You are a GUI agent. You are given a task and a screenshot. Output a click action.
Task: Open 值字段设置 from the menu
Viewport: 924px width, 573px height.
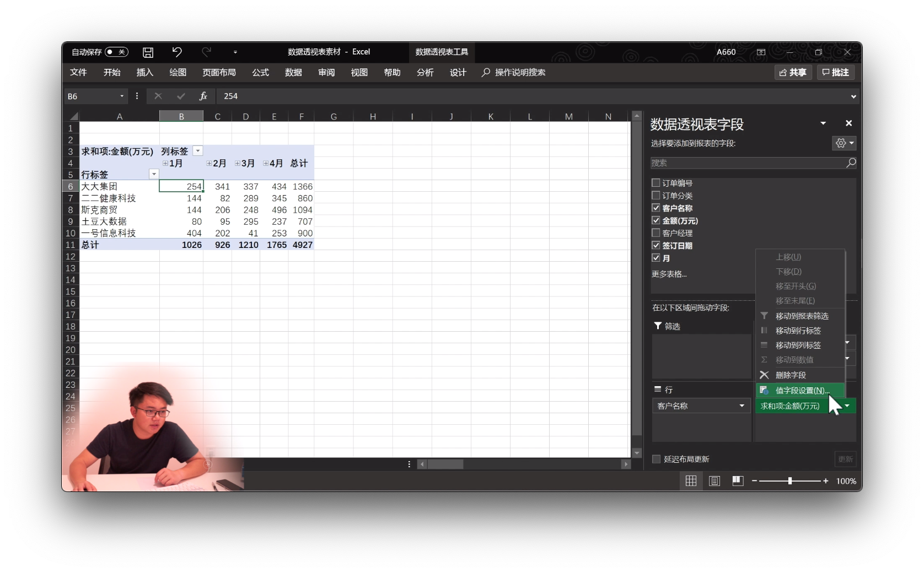pos(801,390)
